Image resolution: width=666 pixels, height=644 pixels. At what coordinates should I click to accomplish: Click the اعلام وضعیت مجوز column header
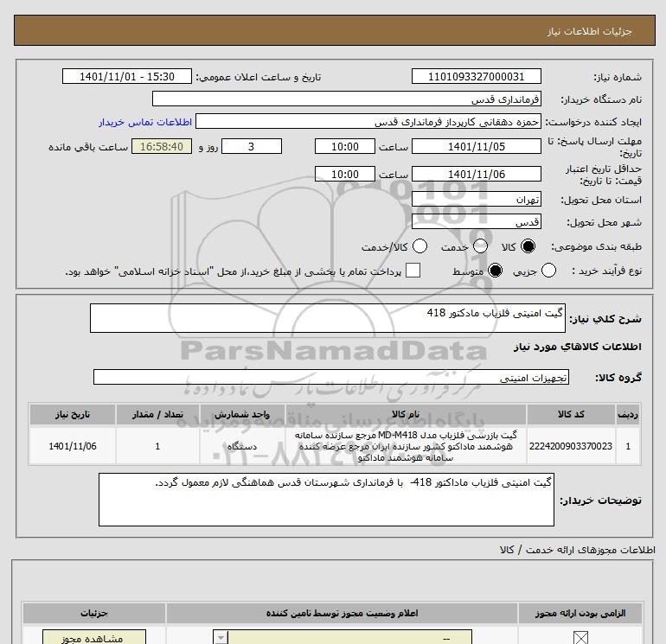[342, 613]
